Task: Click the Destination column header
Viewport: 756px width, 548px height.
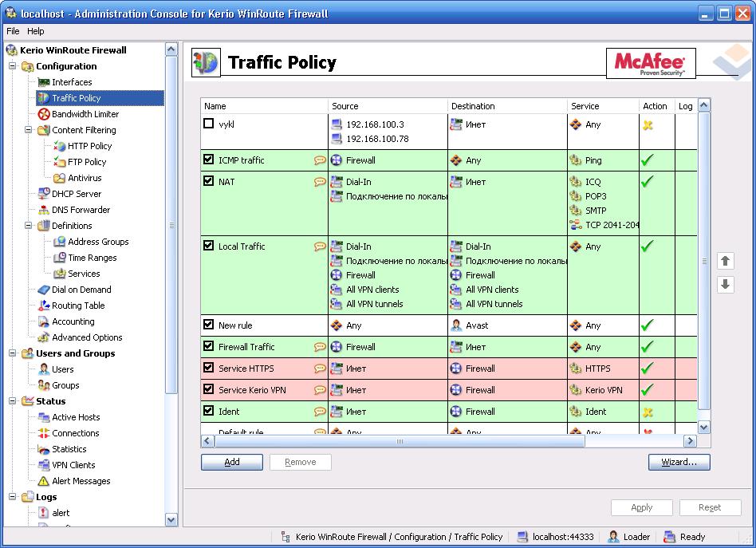Action: click(x=508, y=106)
